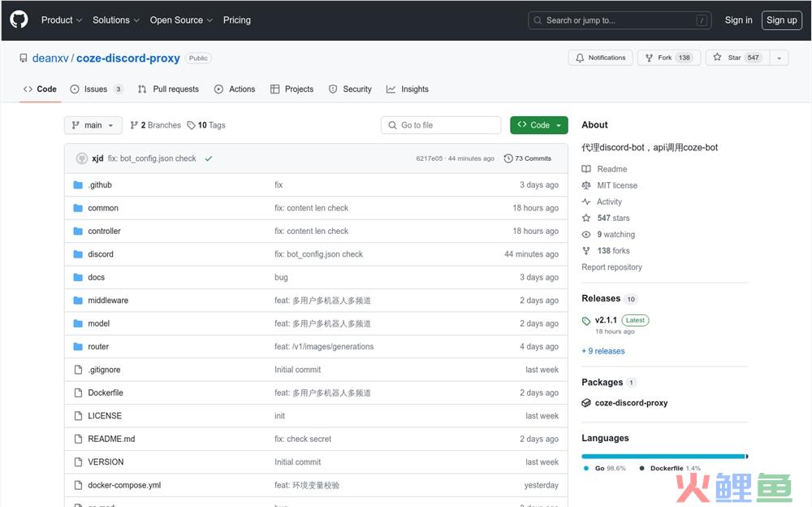Click the VERSION file icon
Screen dimensions: 812x507
click(x=78, y=461)
